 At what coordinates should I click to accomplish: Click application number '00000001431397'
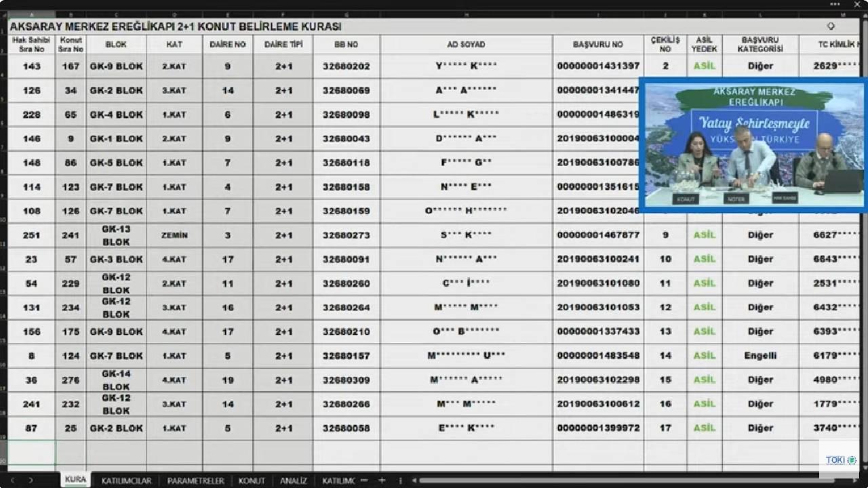pos(598,66)
